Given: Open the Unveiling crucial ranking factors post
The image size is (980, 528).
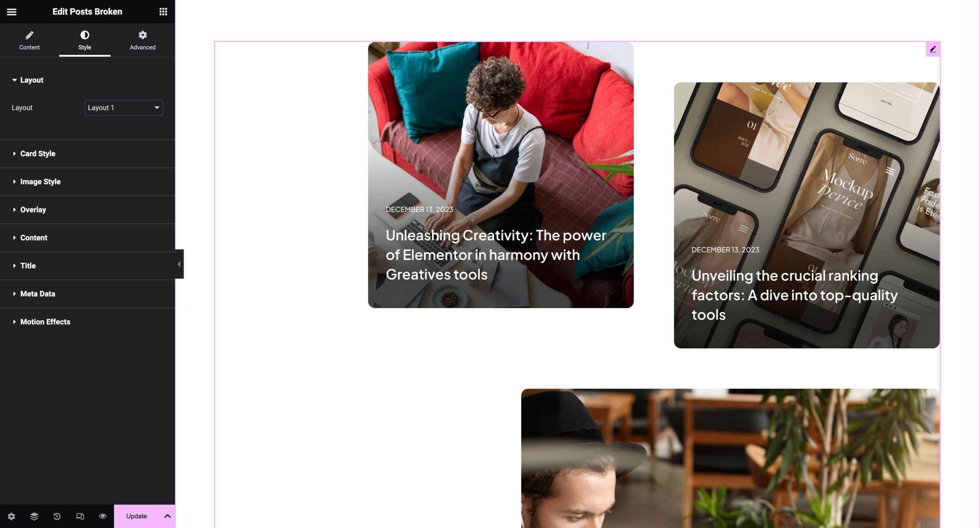Looking at the screenshot, I should 807,215.
